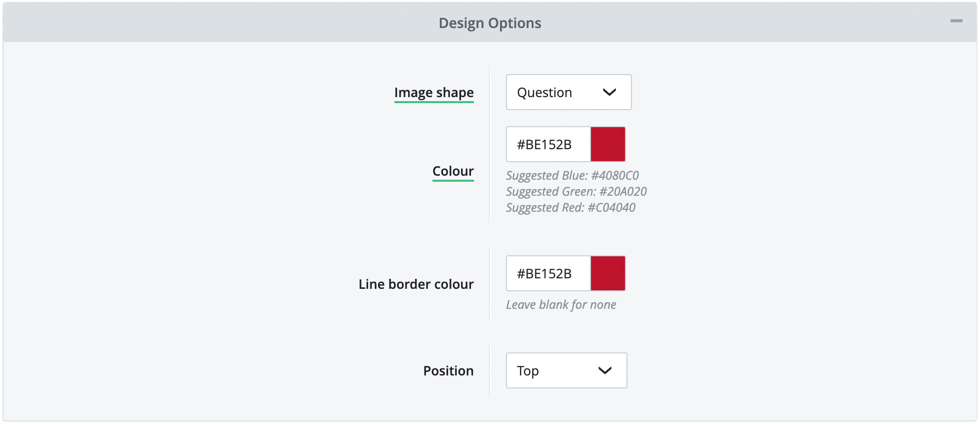The image size is (980, 424).
Task: Select the Question value in Image shape
Action: 544,92
